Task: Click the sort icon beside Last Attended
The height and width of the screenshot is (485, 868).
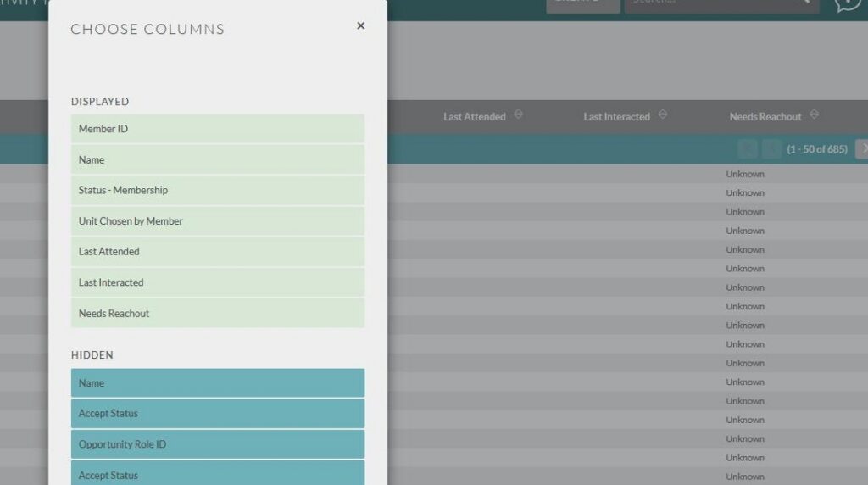Action: [518, 115]
